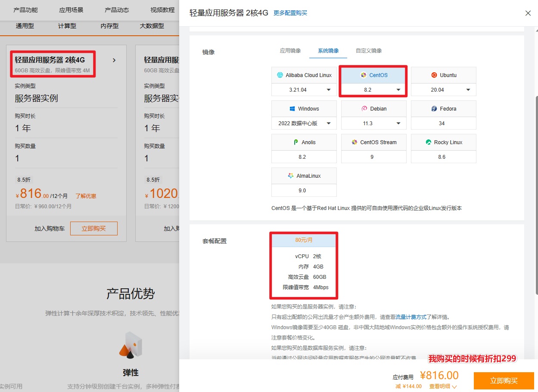The height and width of the screenshot is (392, 538).
Task: Close the purchase panel with the X
Action: [528, 13]
